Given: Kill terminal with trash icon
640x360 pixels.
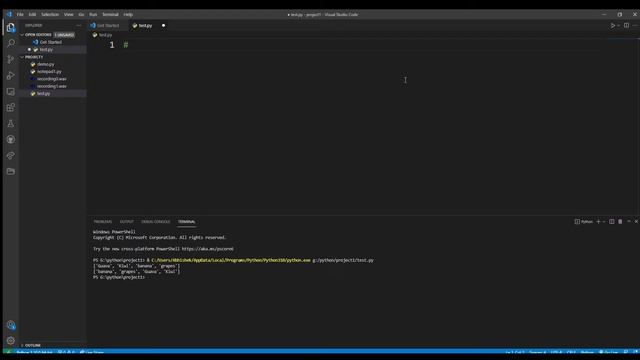Looking at the screenshot, I should pyautogui.click(x=620, y=222).
